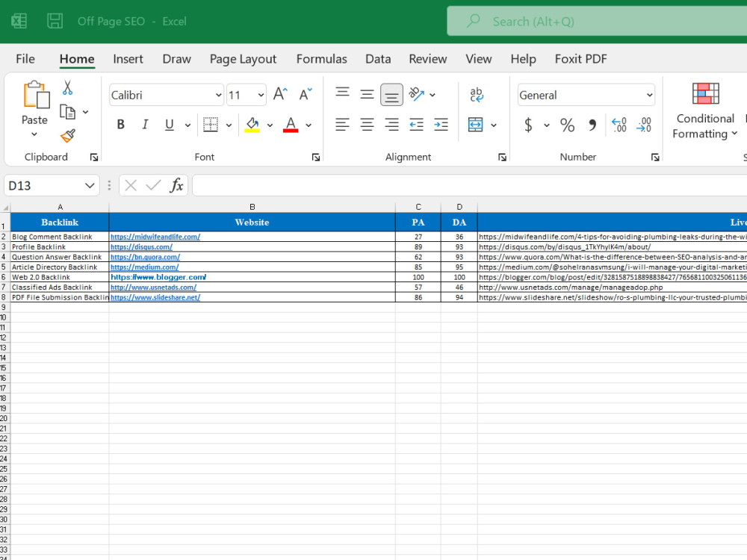This screenshot has width=747, height=560.
Task: Click Increase Decimal icon
Action: click(x=619, y=125)
